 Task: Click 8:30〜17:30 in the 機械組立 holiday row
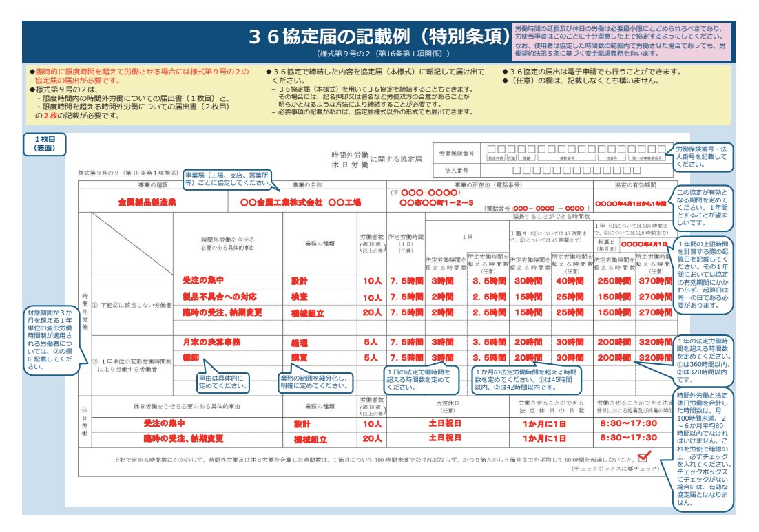coord(628,438)
